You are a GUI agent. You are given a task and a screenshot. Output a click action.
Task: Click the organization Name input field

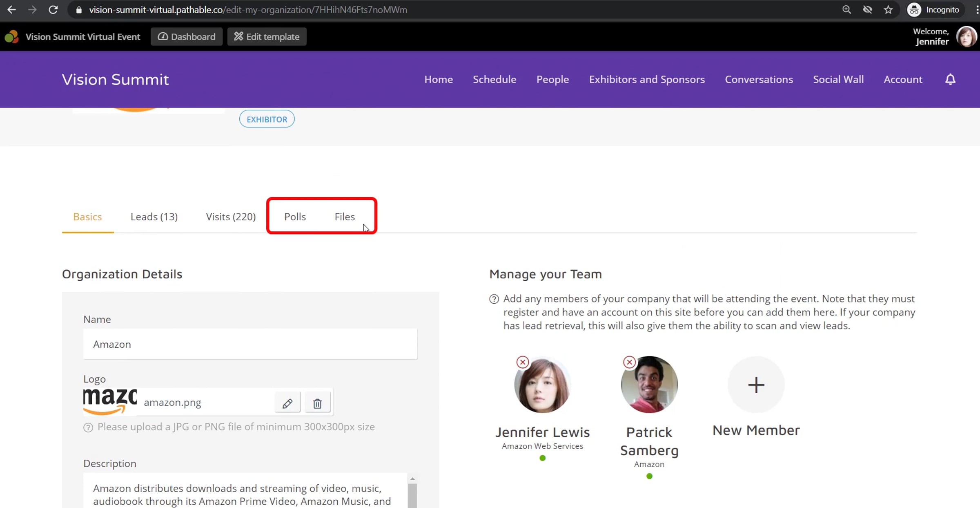pyautogui.click(x=250, y=344)
